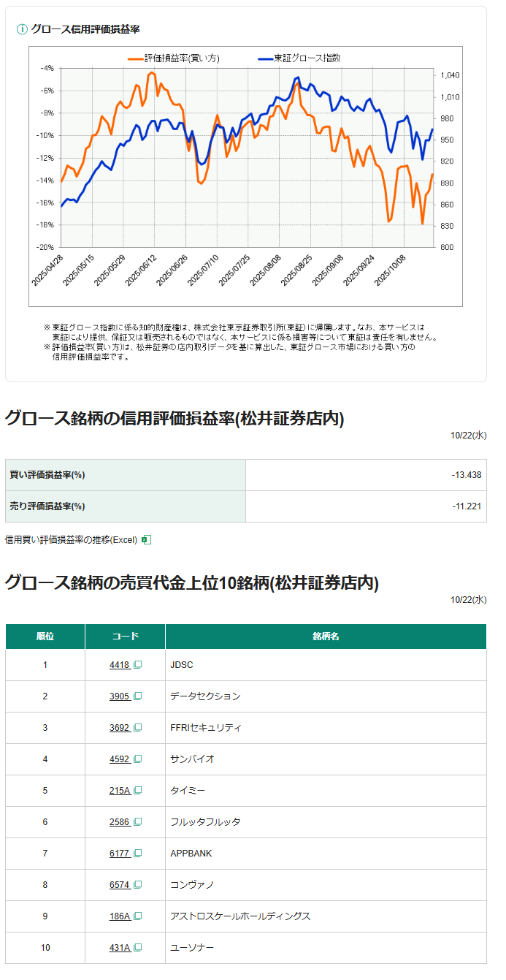Click the 買い評価損益率 value -13.438
The height and width of the screenshot is (980, 506).
(x=466, y=475)
